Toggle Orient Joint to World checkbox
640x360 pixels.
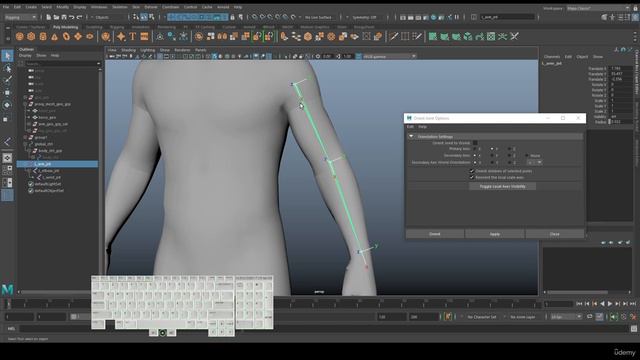pyautogui.click(x=475, y=143)
